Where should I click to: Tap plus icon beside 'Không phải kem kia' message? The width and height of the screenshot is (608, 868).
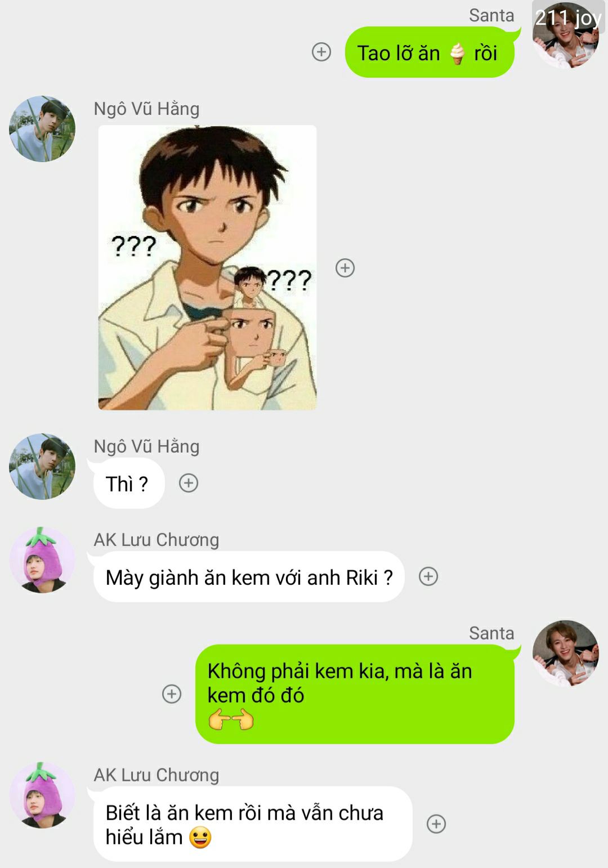[x=172, y=694]
